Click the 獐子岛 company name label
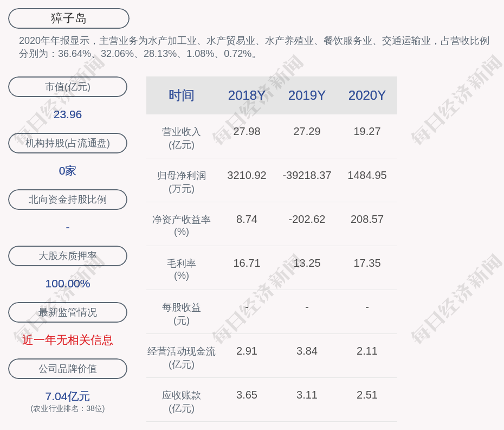 pyautogui.click(x=69, y=18)
